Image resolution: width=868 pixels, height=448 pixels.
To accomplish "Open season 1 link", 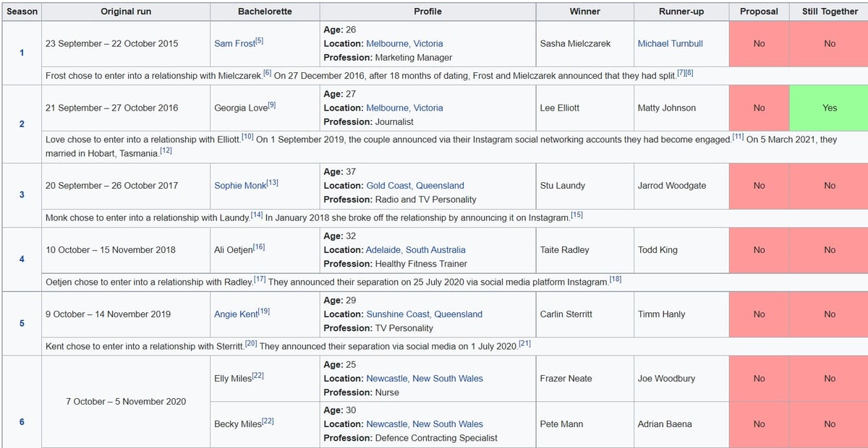I will coord(22,53).
